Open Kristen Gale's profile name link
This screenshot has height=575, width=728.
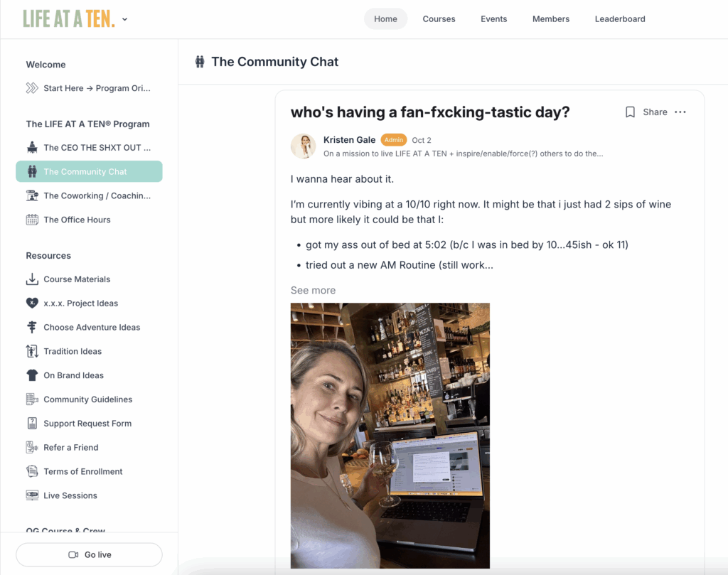(x=349, y=140)
